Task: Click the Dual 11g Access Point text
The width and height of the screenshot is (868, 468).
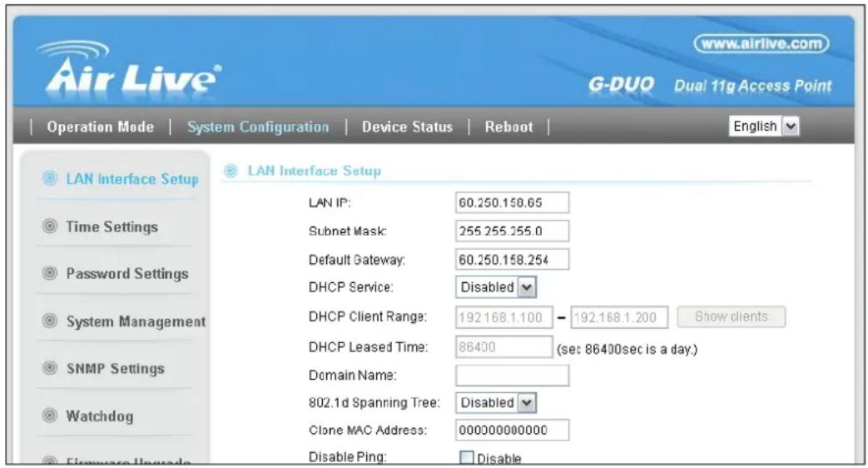Action: pos(753,86)
